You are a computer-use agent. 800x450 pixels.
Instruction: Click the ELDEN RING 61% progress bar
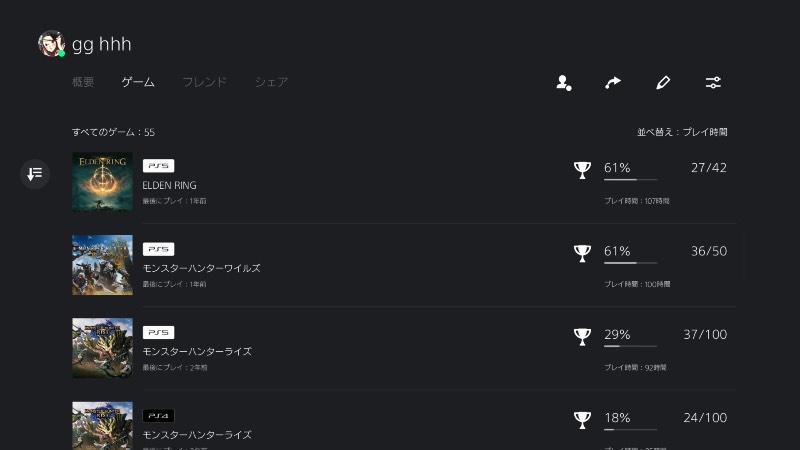(x=631, y=180)
